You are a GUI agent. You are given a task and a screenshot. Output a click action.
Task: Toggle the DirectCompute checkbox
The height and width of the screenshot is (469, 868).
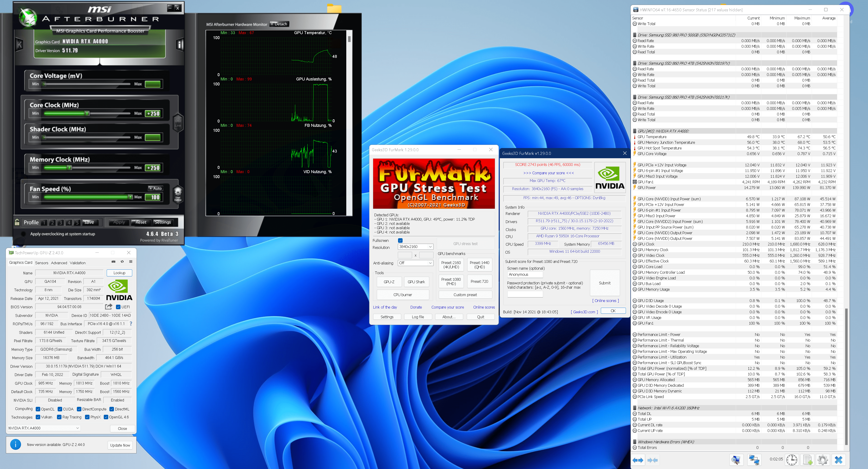[79, 409]
